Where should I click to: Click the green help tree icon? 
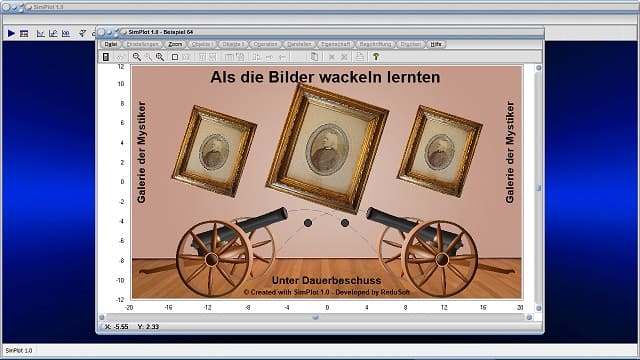click(x=376, y=57)
